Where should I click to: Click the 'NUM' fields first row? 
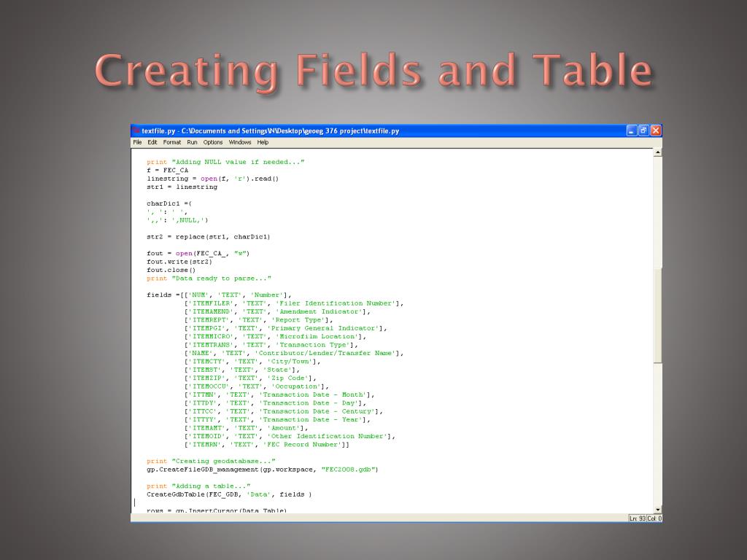(219, 295)
